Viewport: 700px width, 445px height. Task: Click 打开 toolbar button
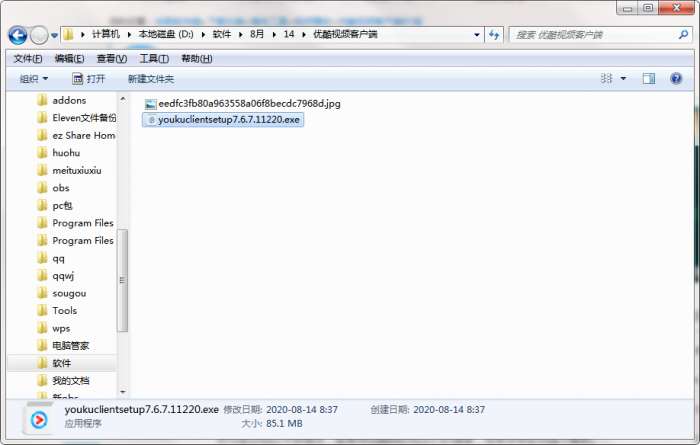click(89, 79)
